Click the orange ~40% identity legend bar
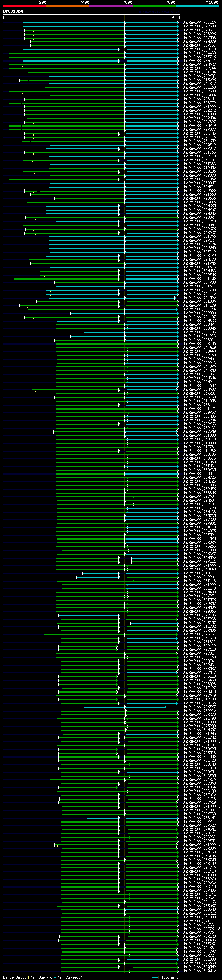This screenshot has height=980, width=222. coord(68,6)
